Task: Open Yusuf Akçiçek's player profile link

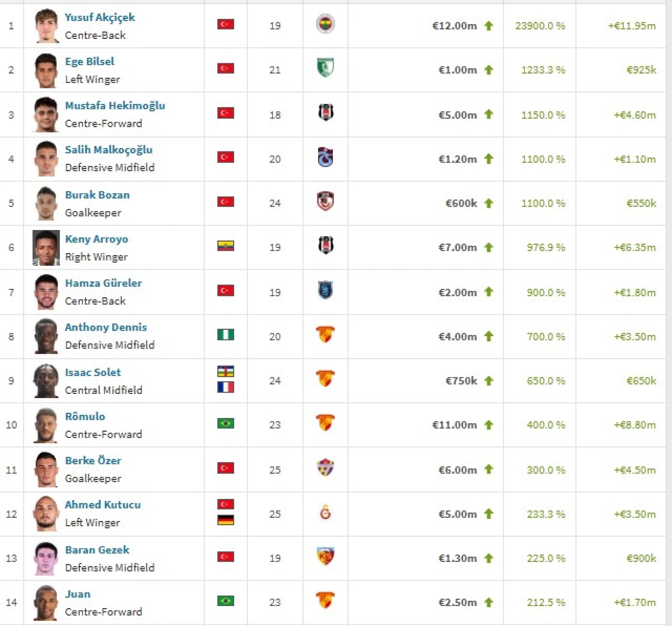Action: [x=100, y=17]
